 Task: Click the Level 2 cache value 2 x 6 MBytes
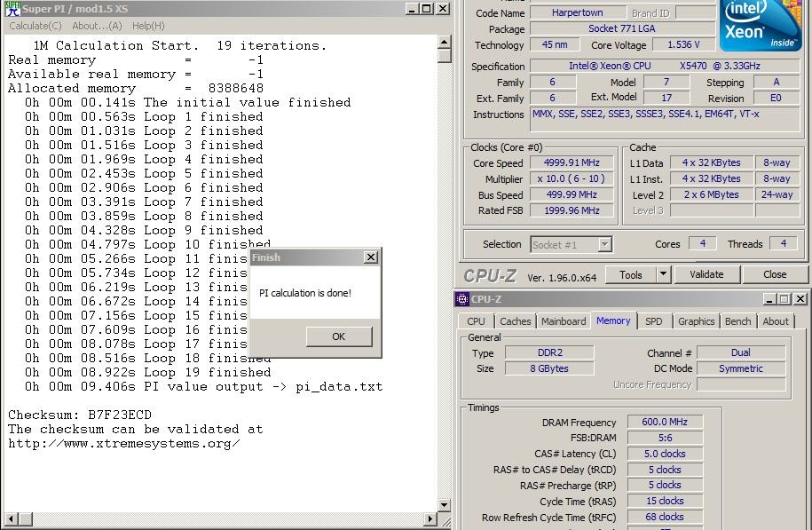point(712,194)
